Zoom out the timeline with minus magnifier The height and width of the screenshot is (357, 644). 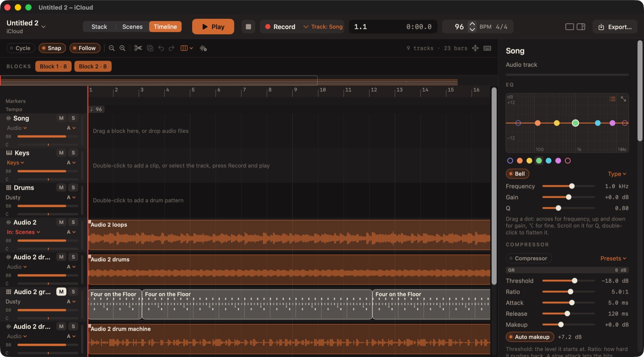111,48
